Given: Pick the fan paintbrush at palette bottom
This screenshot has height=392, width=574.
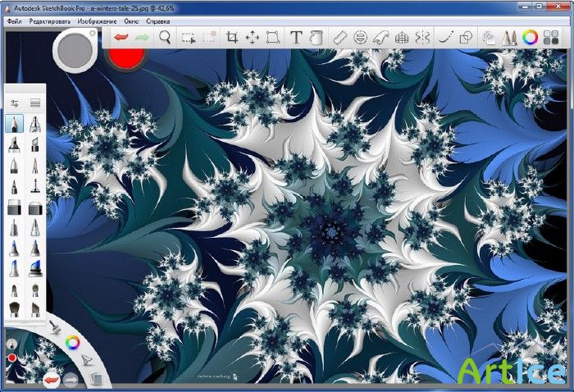Looking at the screenshot, I should 14,309.
